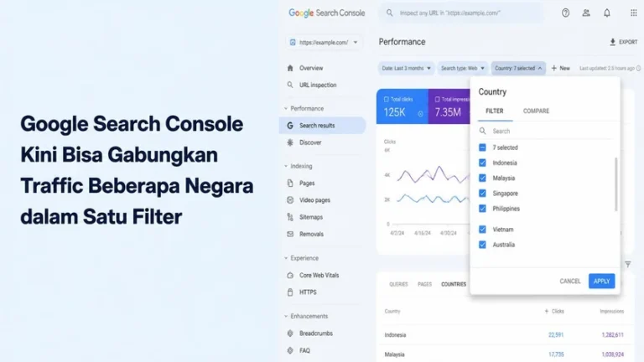Click the URL inspection magnifier icon
Screen dimensions: 644x362
pyautogui.click(x=290, y=85)
